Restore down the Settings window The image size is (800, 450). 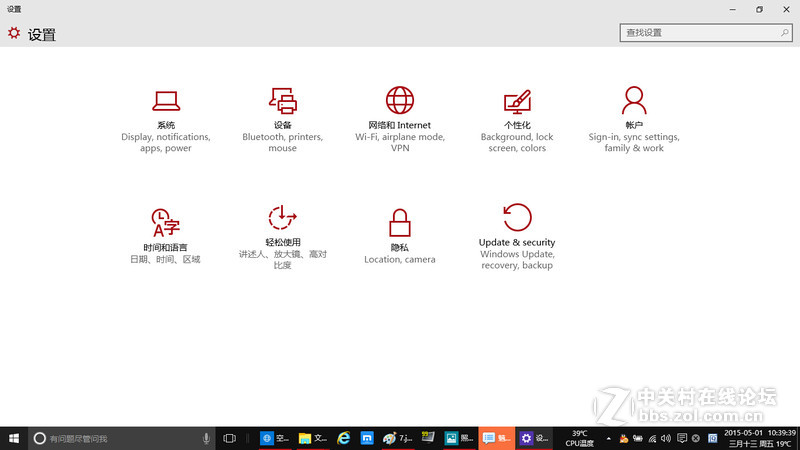pyautogui.click(x=759, y=9)
